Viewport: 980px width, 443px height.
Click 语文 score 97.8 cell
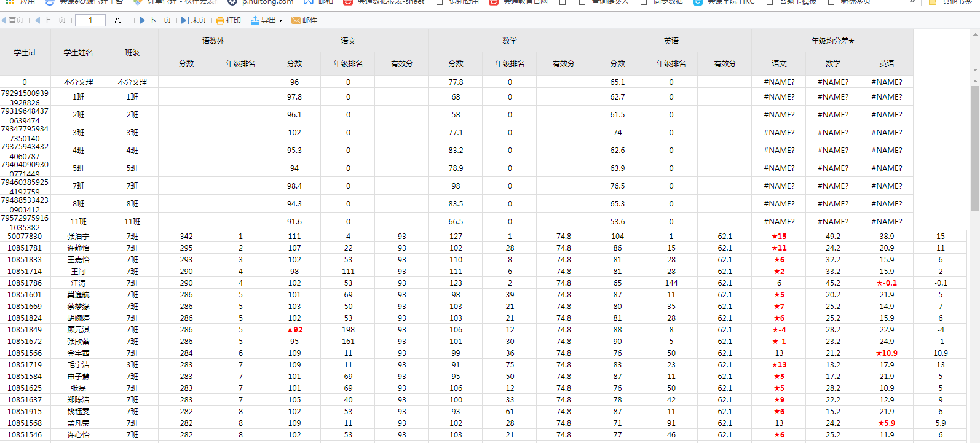[294, 97]
